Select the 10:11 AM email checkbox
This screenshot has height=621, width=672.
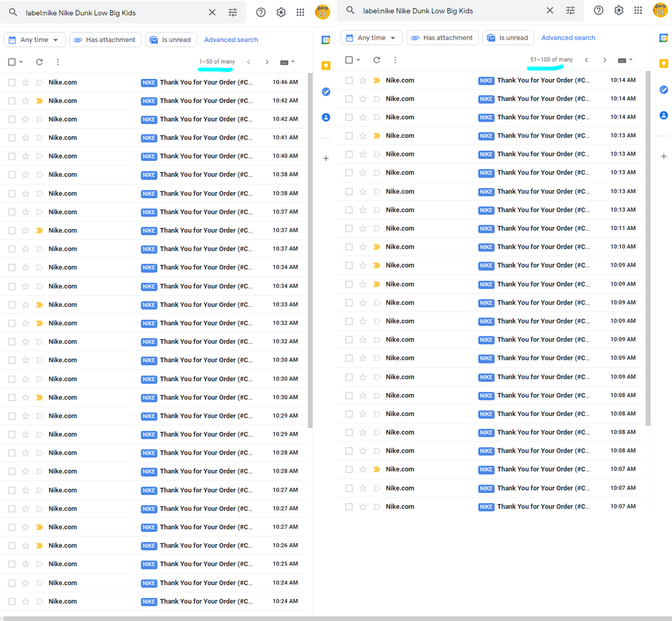point(349,228)
